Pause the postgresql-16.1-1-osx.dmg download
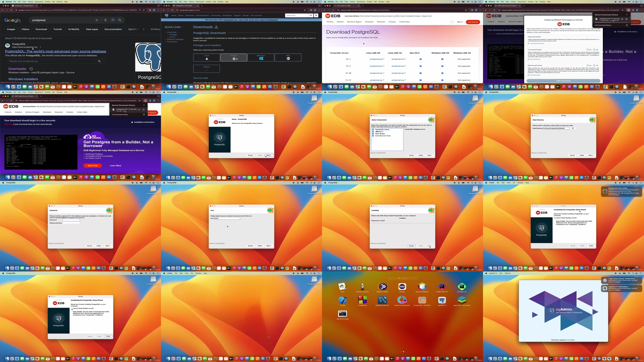Image resolution: width=644 pixels, height=362 pixels. click(622, 19)
